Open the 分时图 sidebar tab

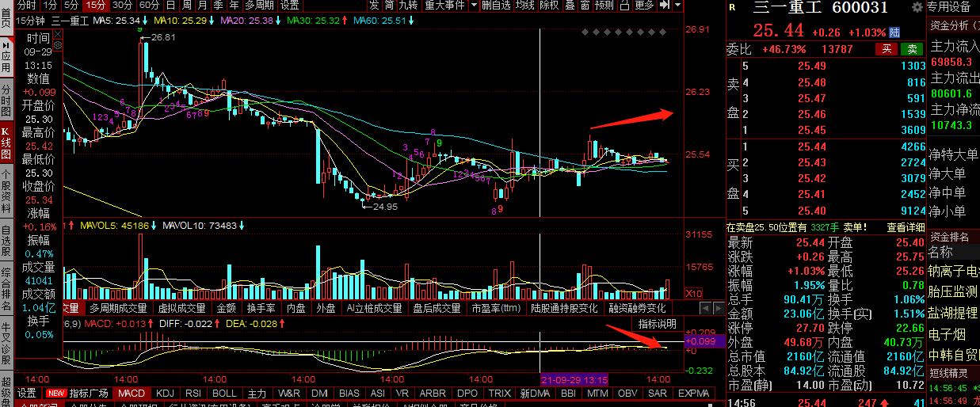6,100
